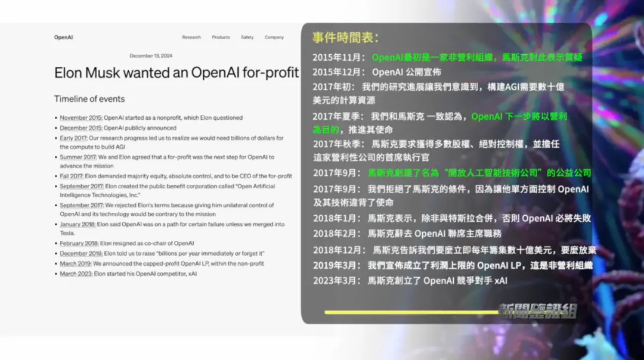This screenshot has width=644, height=360.
Task: Open the Early 2017 timeline link
Action: [x=73, y=138]
